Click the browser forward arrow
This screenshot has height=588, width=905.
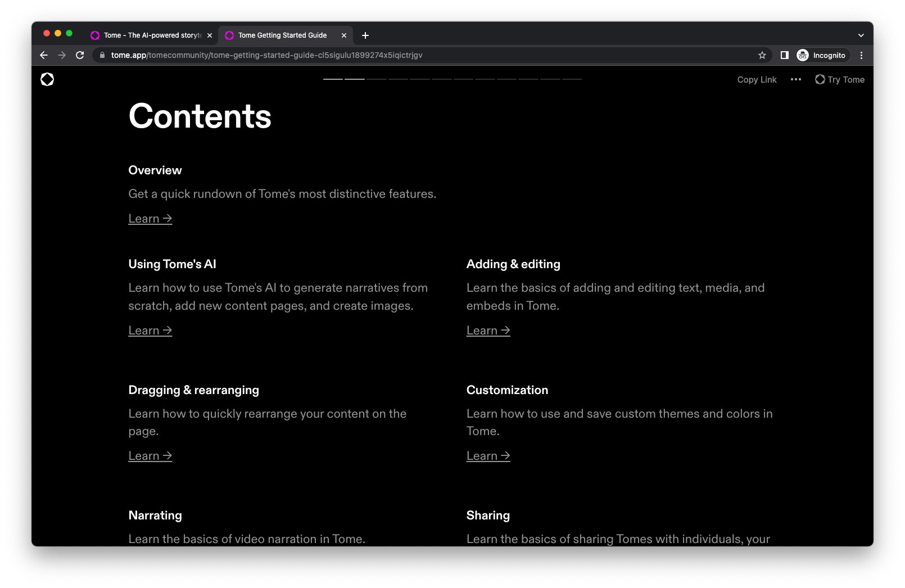coord(62,55)
